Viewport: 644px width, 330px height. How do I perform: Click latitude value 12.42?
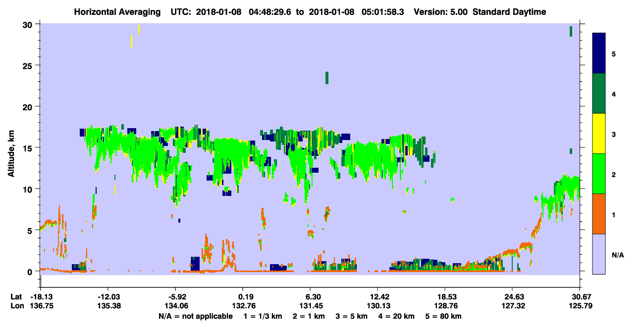[377, 297]
